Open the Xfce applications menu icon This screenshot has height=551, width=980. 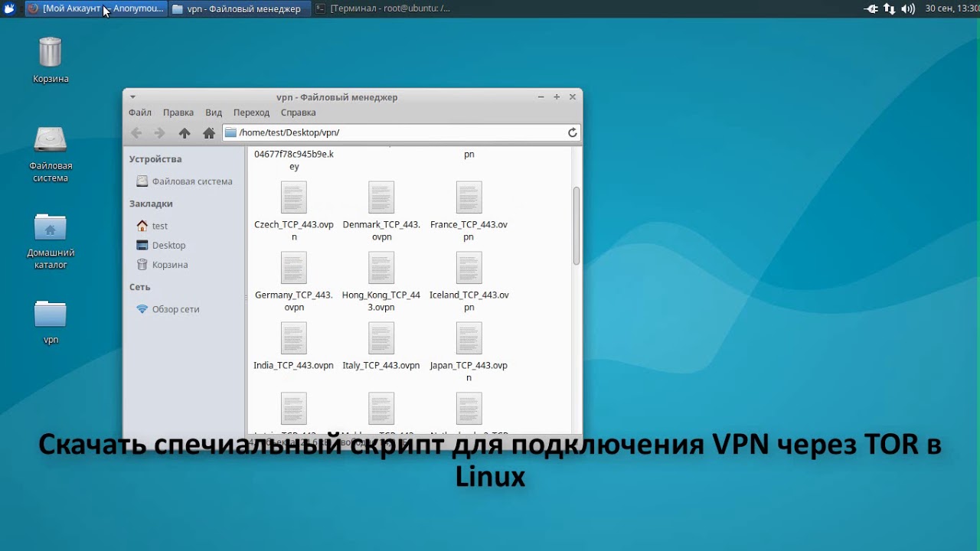[9, 8]
